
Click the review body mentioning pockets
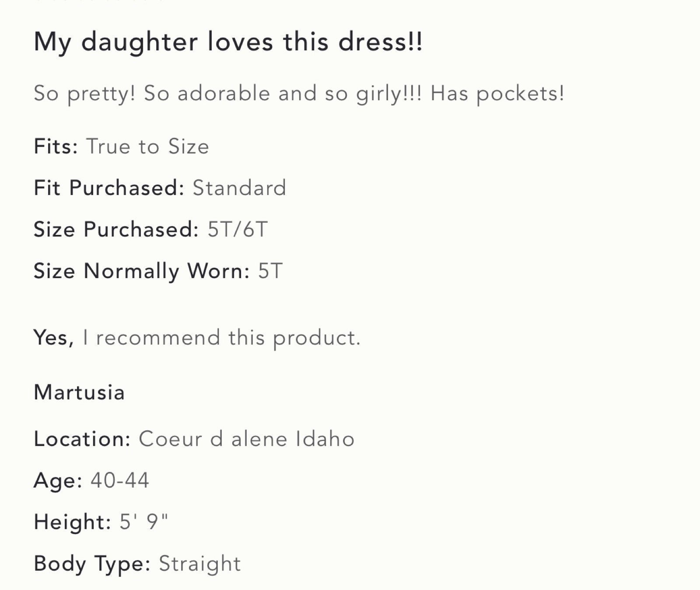[x=299, y=94]
